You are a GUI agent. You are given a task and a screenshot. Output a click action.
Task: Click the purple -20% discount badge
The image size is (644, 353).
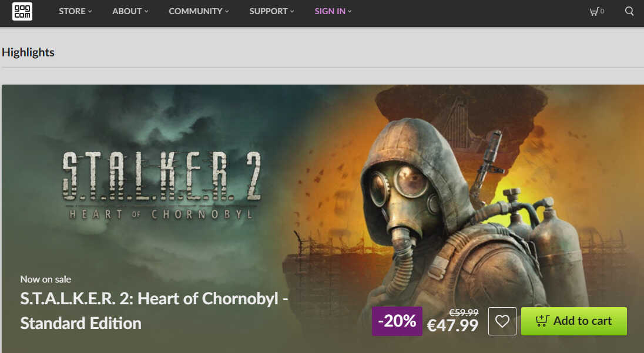[397, 321]
